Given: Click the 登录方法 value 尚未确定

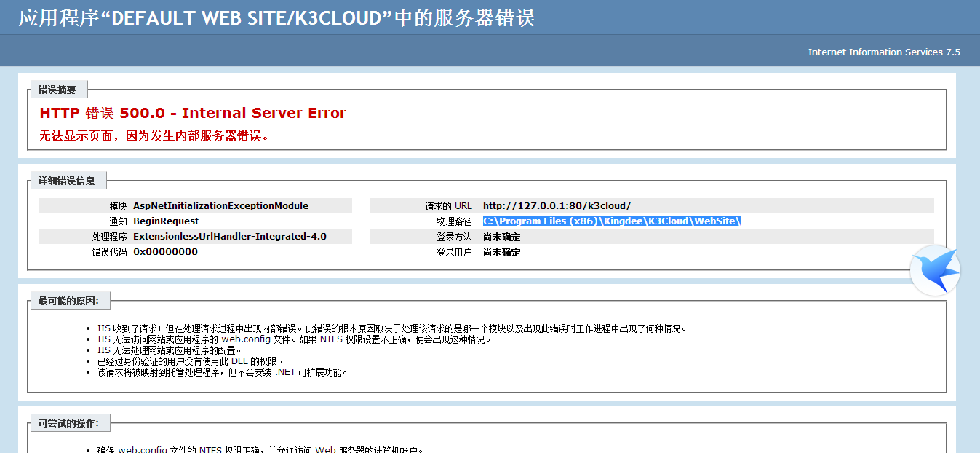Looking at the screenshot, I should [x=502, y=237].
